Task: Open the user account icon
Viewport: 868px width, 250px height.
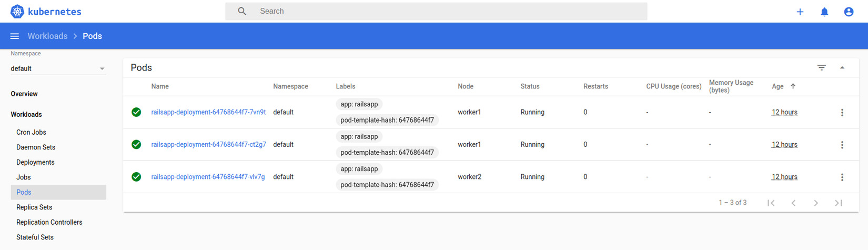Action: point(849,12)
